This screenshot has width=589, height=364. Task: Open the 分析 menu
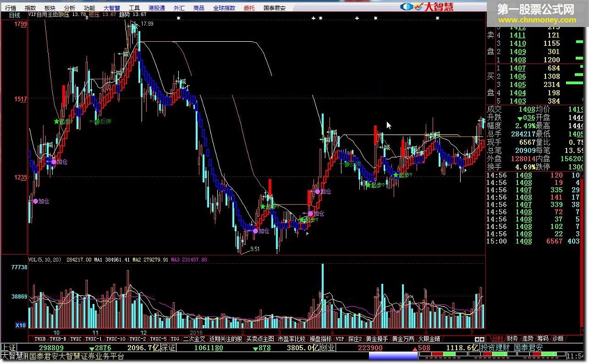pos(69,7)
